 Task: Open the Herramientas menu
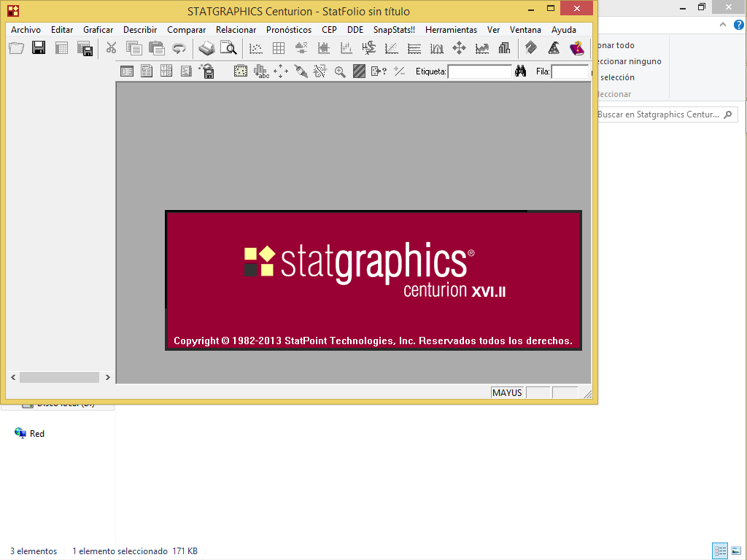[451, 29]
